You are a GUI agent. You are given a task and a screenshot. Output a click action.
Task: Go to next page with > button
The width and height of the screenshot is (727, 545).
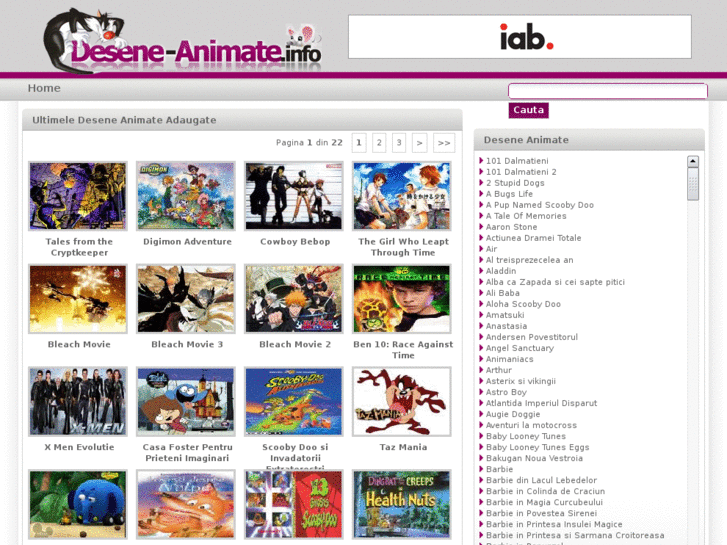[x=419, y=143]
